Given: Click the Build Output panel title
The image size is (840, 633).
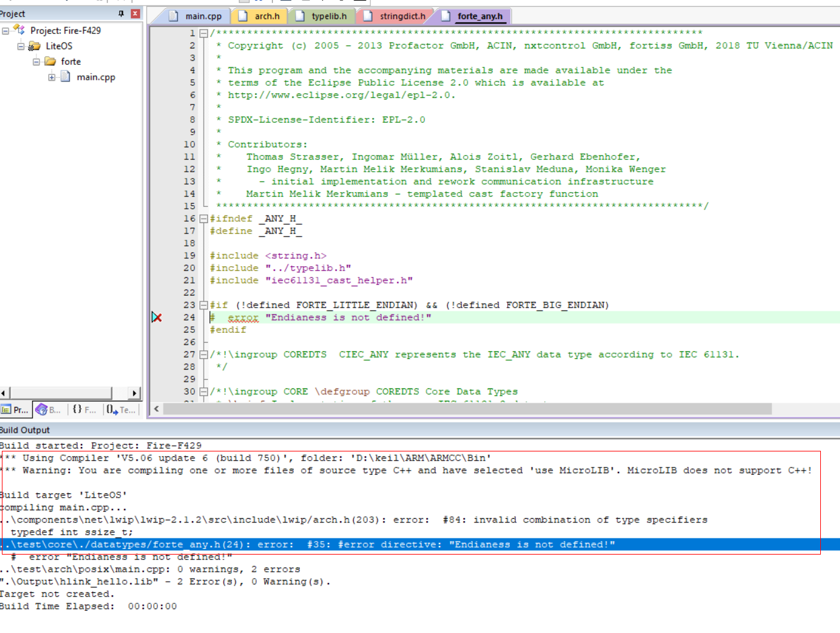Looking at the screenshot, I should click(x=25, y=430).
